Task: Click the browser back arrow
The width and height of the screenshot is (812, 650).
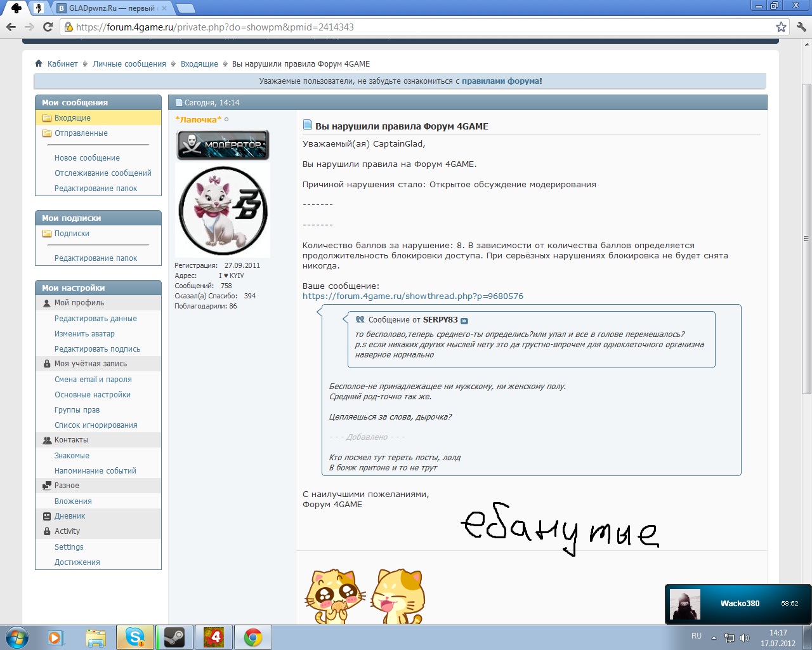Action: pyautogui.click(x=11, y=27)
